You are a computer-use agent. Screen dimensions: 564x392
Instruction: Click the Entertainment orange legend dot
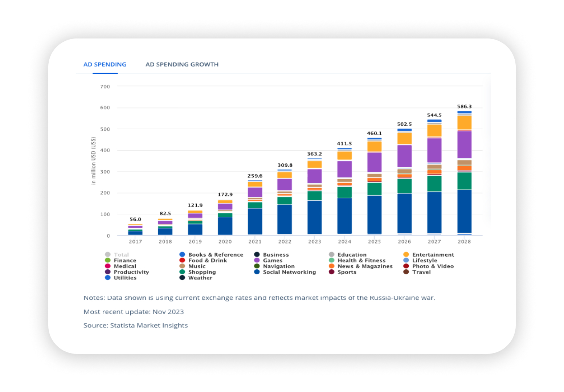point(406,254)
